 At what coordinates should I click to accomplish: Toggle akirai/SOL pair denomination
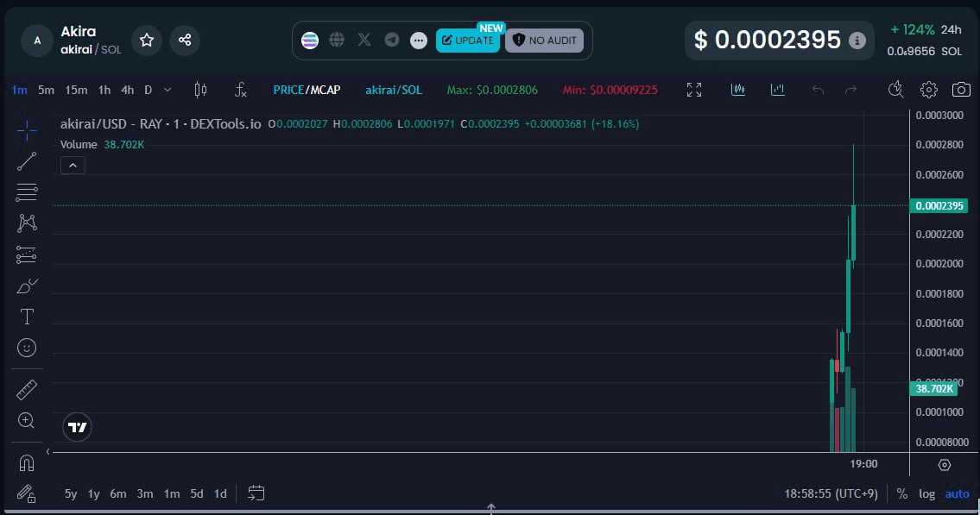(394, 90)
